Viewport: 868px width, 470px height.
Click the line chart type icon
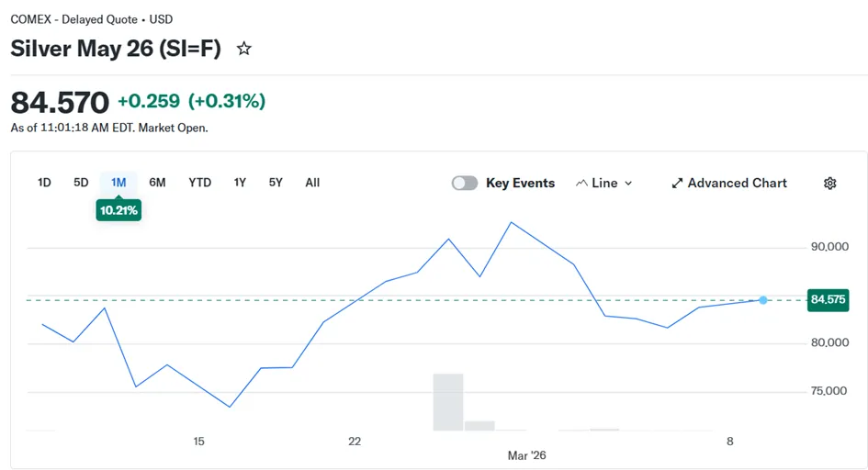tap(581, 184)
